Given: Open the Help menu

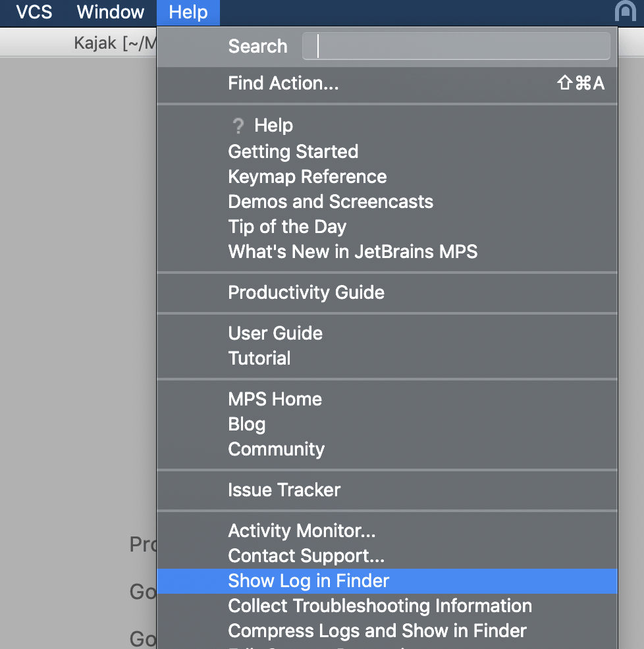Looking at the screenshot, I should pos(188,13).
